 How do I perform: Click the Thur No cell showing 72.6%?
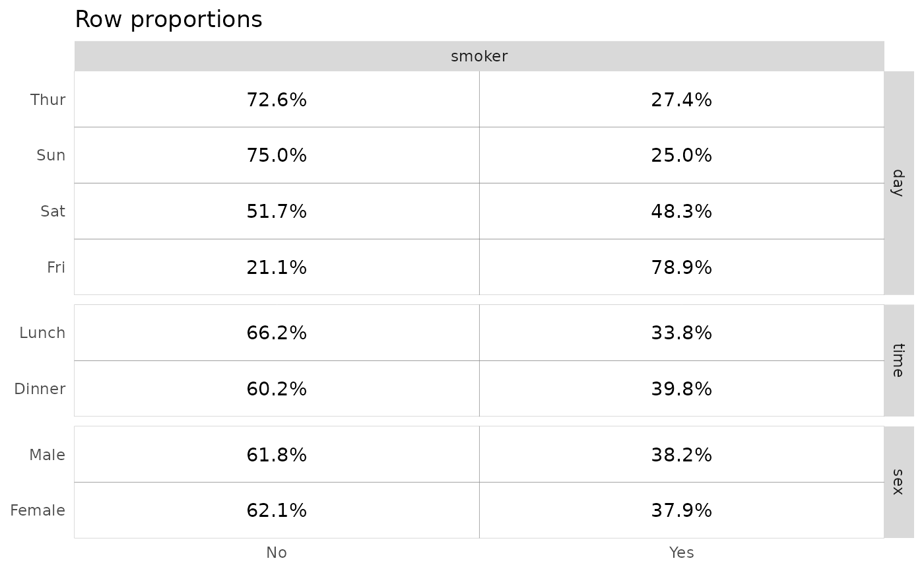(277, 100)
